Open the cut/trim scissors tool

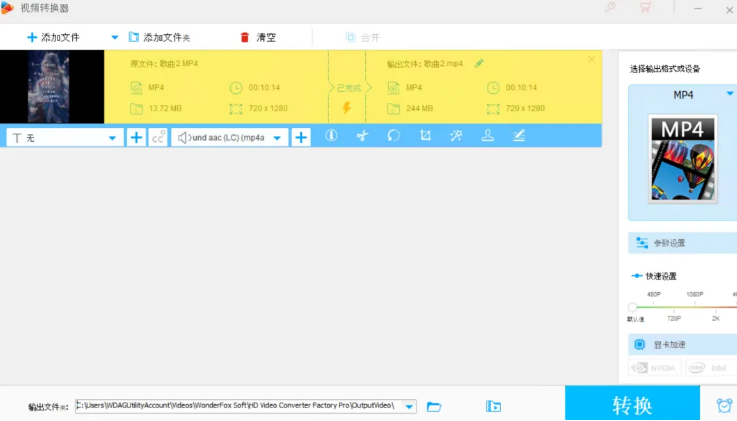[x=362, y=136]
